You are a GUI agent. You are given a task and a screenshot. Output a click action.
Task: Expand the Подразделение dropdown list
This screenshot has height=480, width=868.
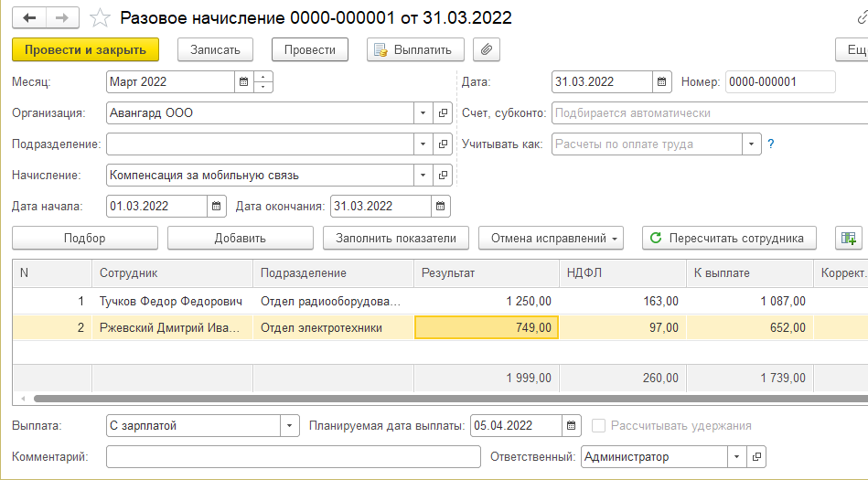(x=423, y=144)
